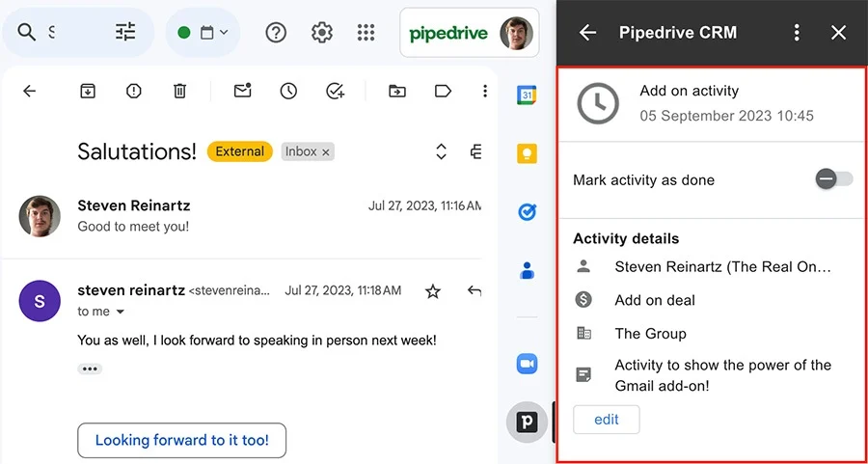The height and width of the screenshot is (464, 868).
Task: Expand the 'to me' recipient details
Action: pos(121,313)
